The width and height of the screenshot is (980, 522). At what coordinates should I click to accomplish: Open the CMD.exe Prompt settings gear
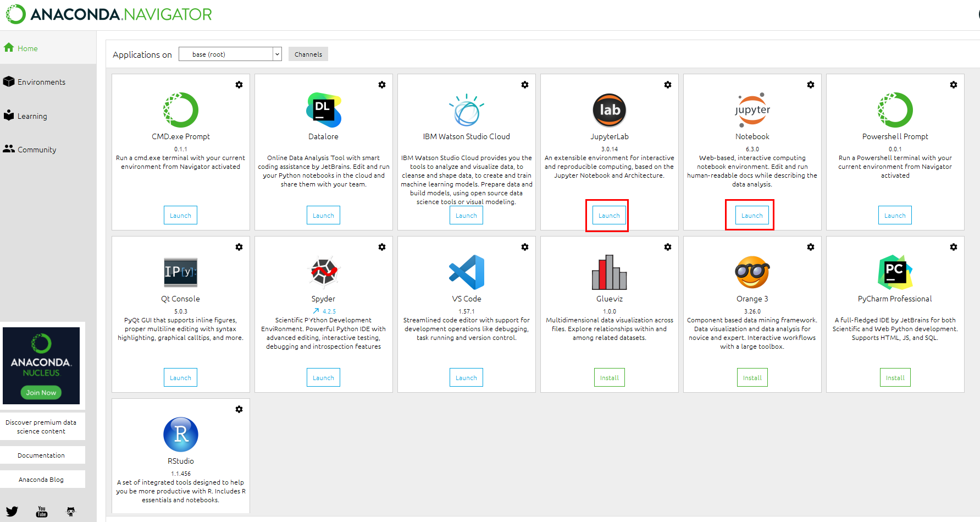coord(239,85)
